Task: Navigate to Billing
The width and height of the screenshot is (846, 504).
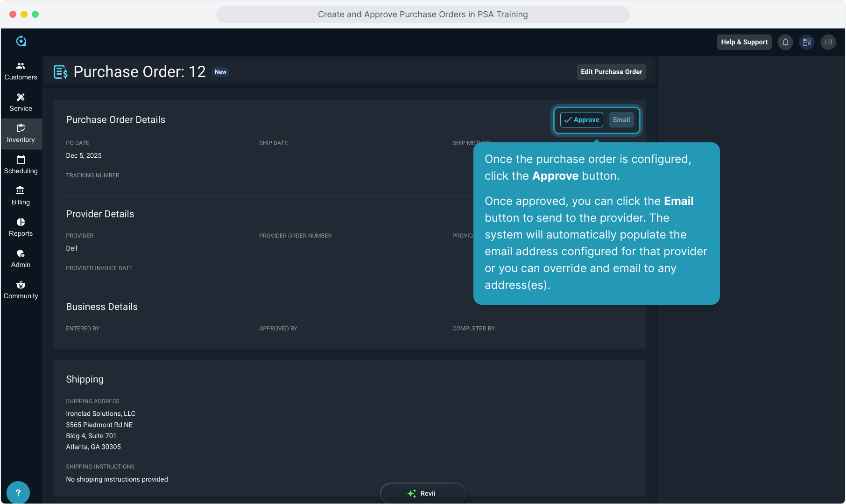Action: coord(21,196)
